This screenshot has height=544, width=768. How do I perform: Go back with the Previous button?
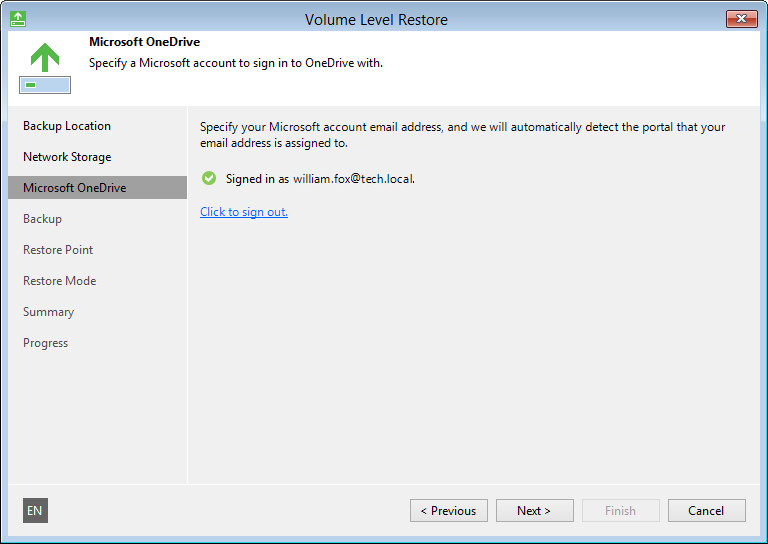tap(449, 511)
